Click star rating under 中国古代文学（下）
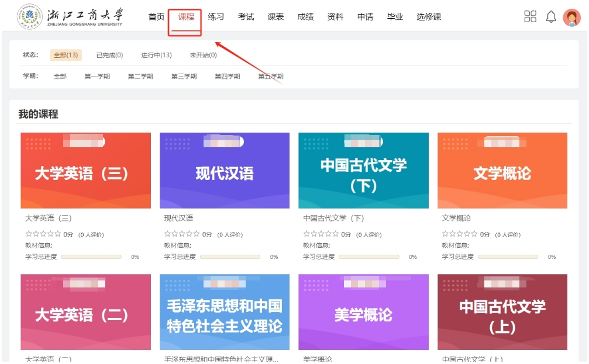The width and height of the screenshot is (589, 364). (x=321, y=234)
